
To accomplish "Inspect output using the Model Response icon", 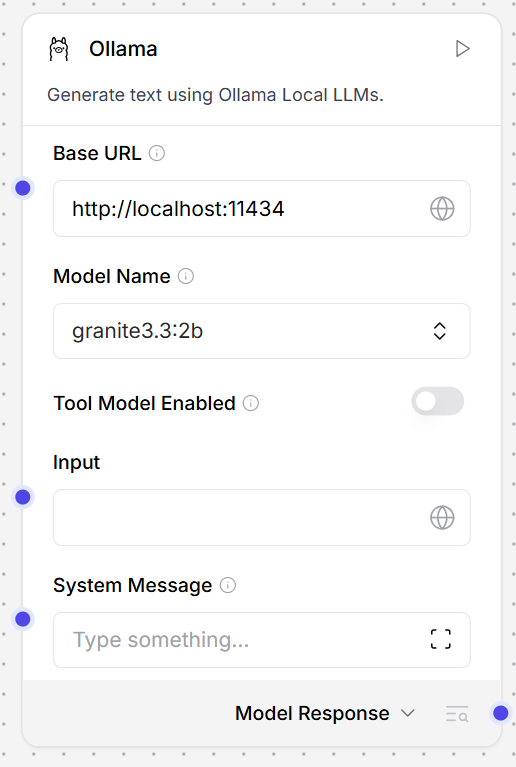I will point(457,714).
